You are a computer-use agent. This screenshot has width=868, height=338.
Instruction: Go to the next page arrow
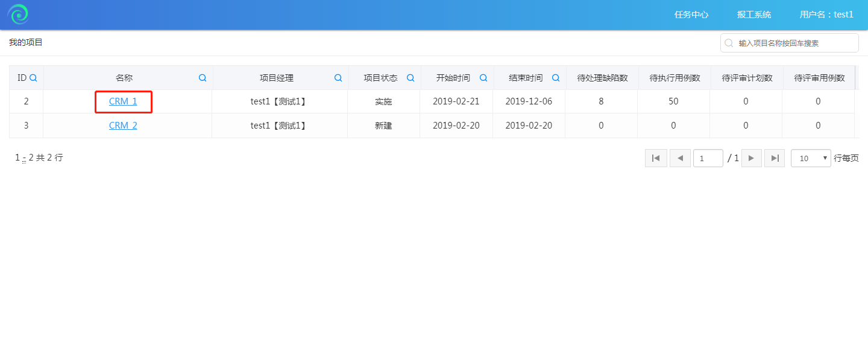[x=751, y=158]
